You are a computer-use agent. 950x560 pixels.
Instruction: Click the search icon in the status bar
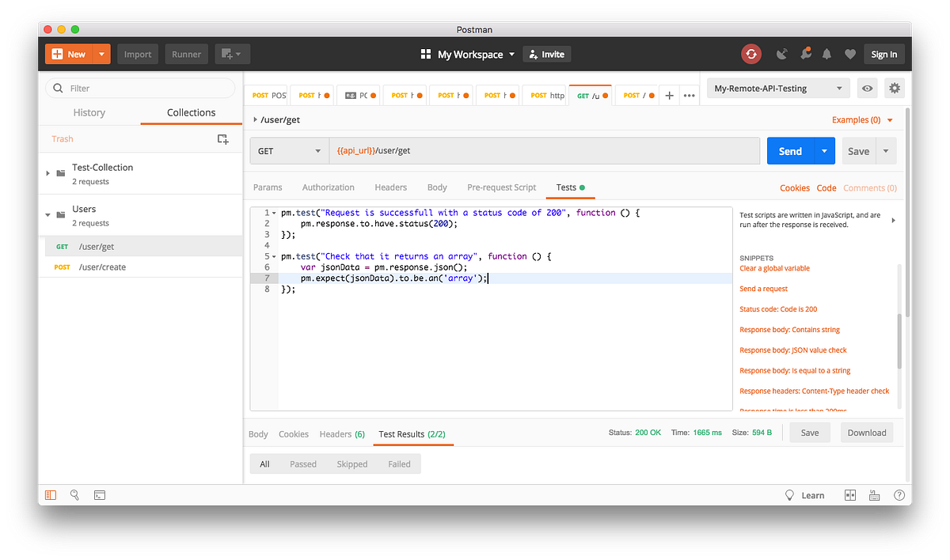pyautogui.click(x=75, y=494)
